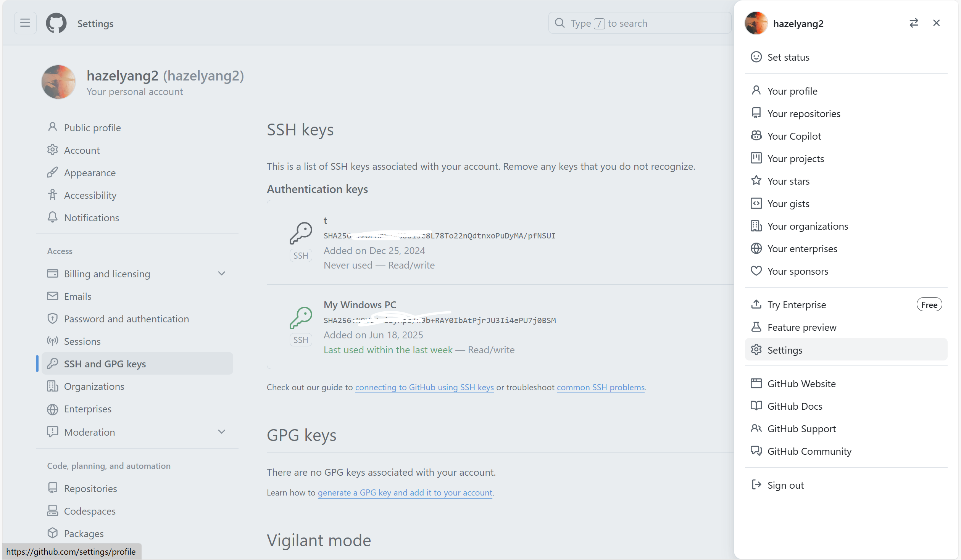
Task: Click the Copilot icon in user menu
Action: click(756, 135)
